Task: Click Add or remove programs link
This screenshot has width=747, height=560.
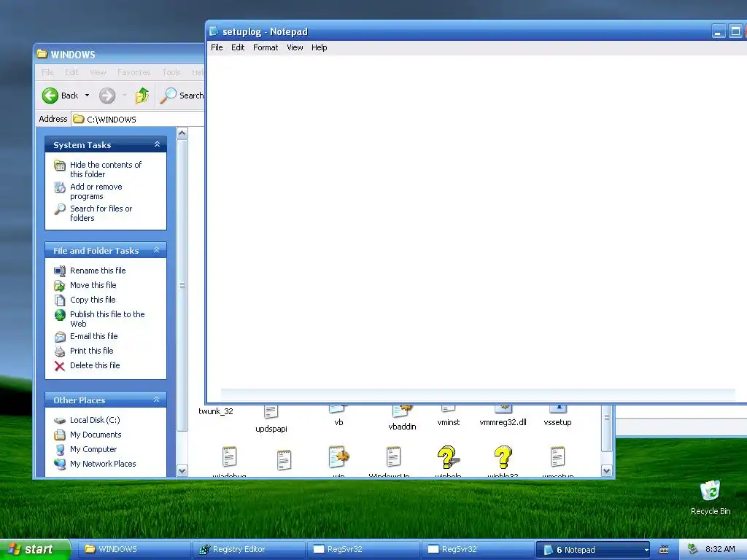Action: pos(96,192)
